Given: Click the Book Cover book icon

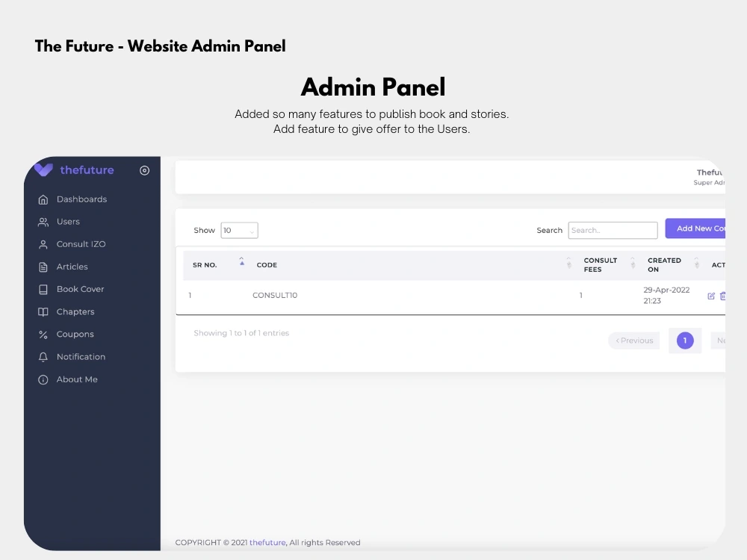Looking at the screenshot, I should pos(43,290).
